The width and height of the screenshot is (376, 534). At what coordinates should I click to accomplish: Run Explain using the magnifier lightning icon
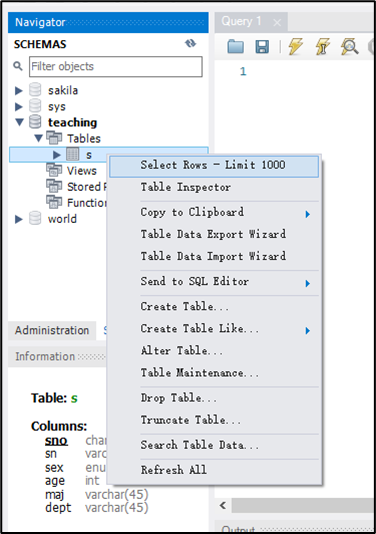[349, 46]
